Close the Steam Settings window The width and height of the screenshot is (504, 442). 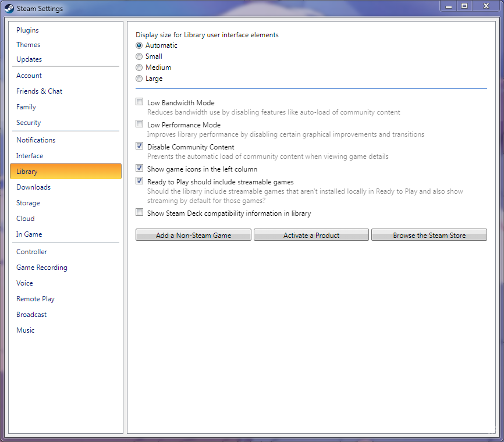coord(487,6)
